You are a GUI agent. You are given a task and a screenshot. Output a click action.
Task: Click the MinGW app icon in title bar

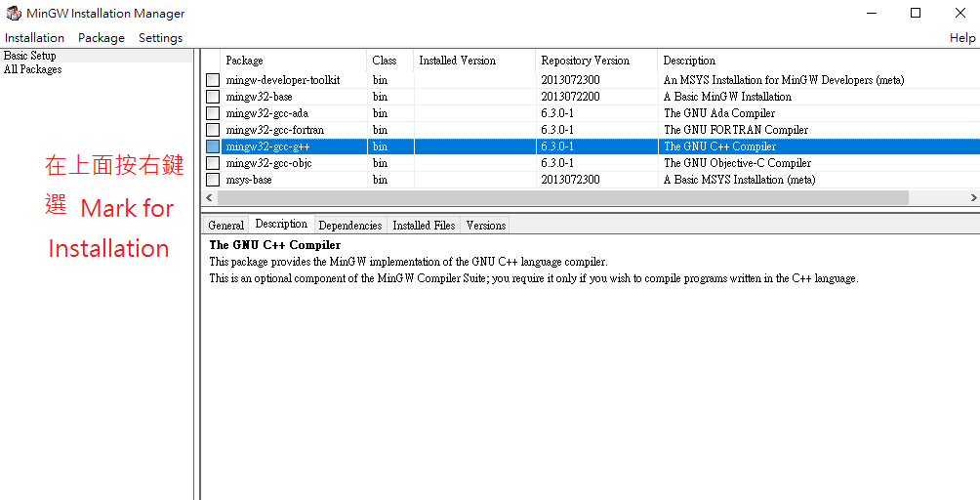point(14,13)
